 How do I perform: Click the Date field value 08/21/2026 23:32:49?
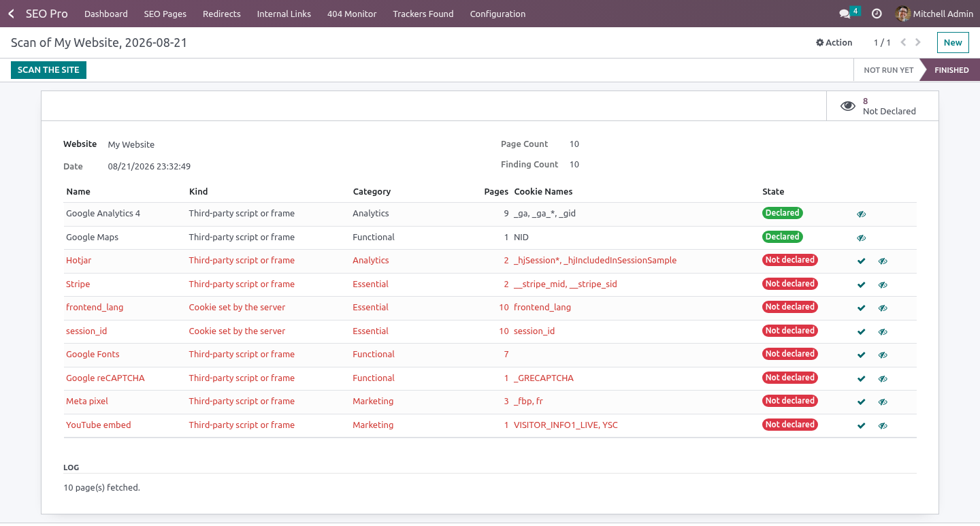(149, 166)
